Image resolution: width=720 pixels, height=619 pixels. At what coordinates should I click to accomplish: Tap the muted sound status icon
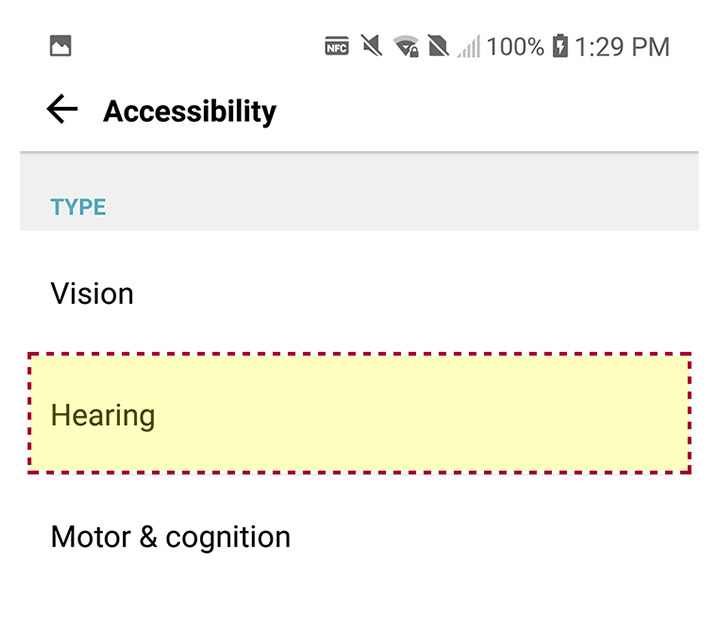[x=372, y=46]
